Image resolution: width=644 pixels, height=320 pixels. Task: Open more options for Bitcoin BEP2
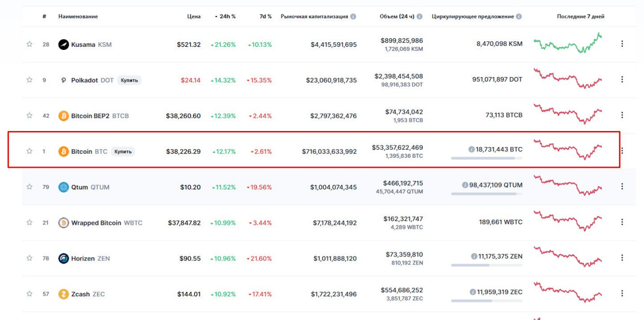[x=622, y=115]
